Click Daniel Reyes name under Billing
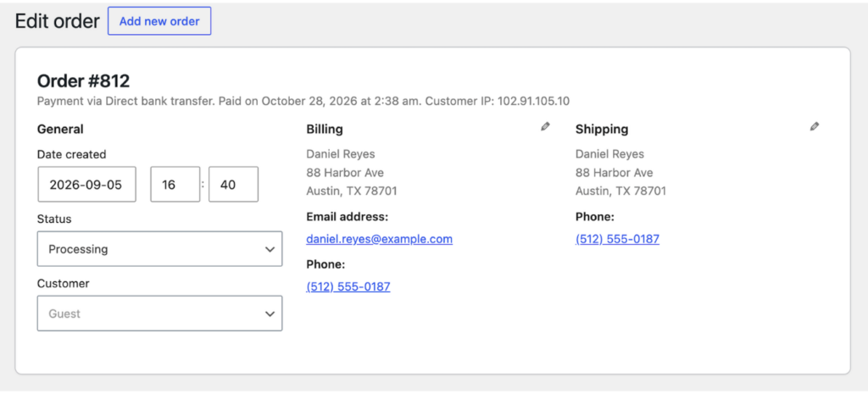This screenshot has width=868, height=394. 341,154
